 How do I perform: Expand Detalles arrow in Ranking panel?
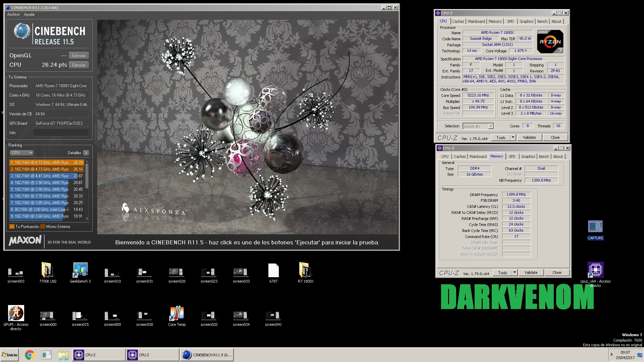[x=86, y=153]
